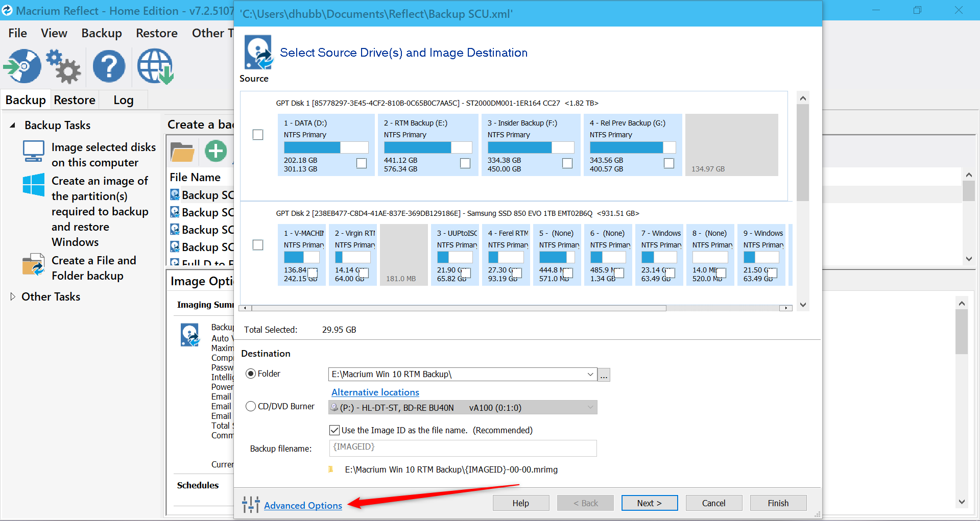The height and width of the screenshot is (521, 980).
Task: Click the optical drive icon in burner dropdown
Action: pyautogui.click(x=334, y=407)
